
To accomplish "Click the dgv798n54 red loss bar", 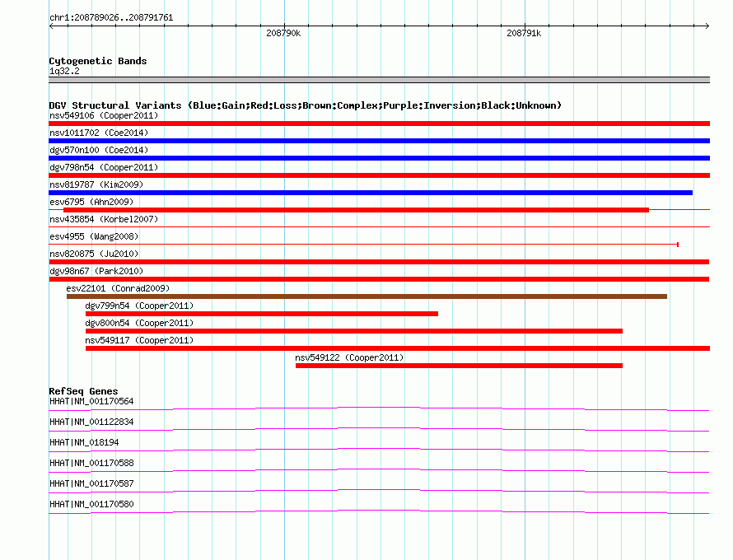I will pyautogui.click(x=379, y=175).
